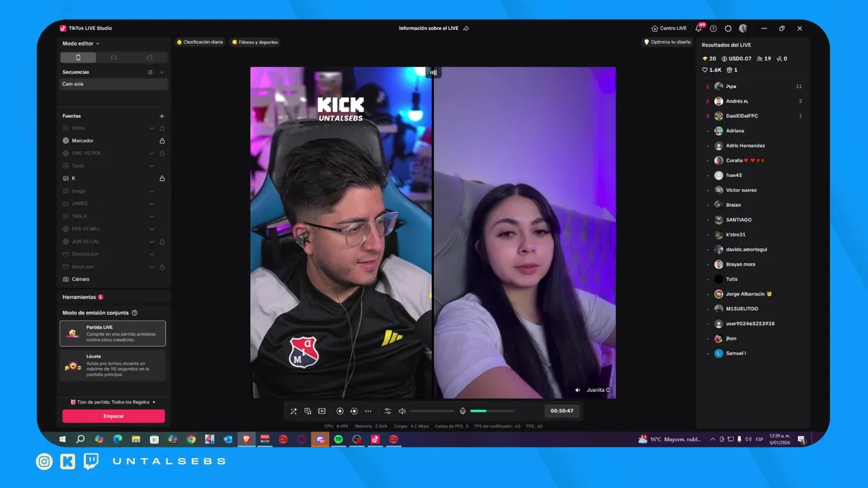Expand the Modo editor dropdown

click(x=81, y=43)
